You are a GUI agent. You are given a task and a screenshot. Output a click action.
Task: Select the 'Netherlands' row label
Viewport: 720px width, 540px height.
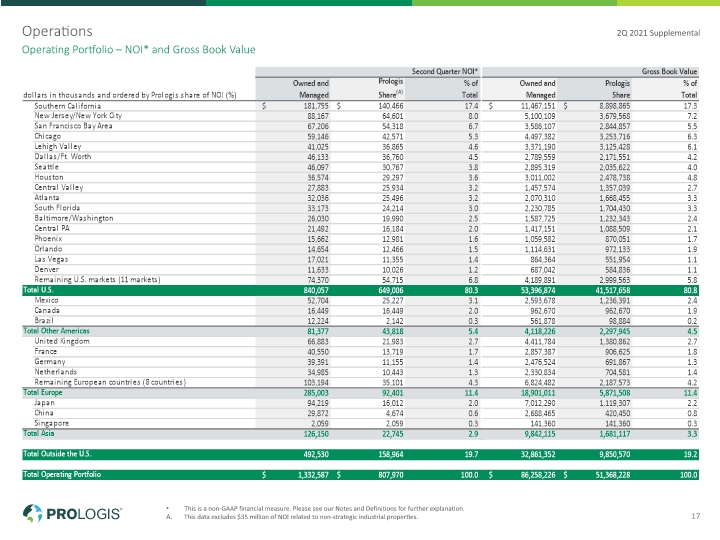click(56, 371)
